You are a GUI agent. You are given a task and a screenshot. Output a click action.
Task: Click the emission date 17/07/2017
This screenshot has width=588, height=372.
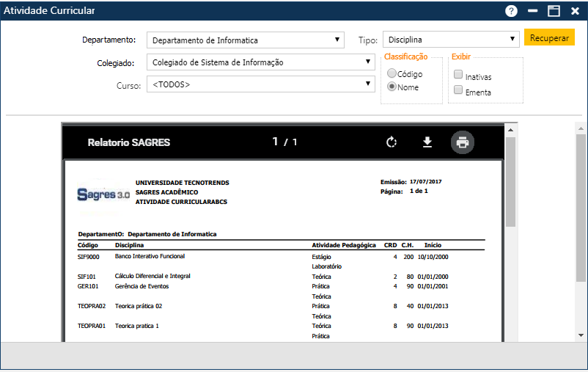(x=426, y=182)
